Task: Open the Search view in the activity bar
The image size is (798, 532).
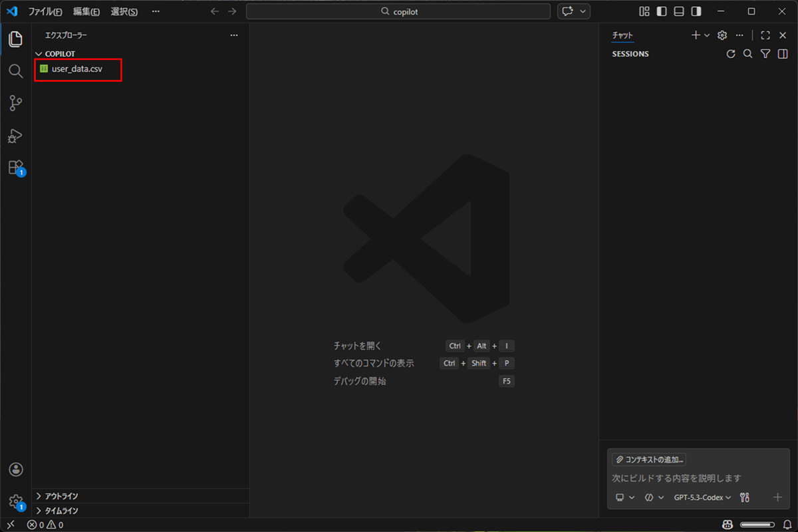Action: click(15, 71)
